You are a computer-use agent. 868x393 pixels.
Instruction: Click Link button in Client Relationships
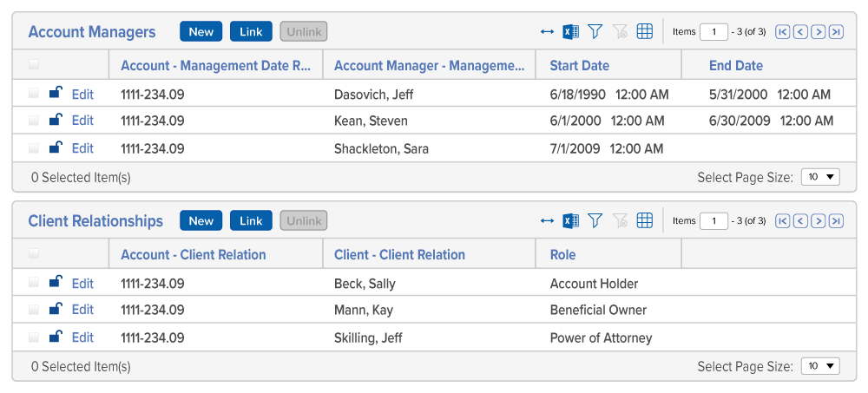tap(251, 221)
